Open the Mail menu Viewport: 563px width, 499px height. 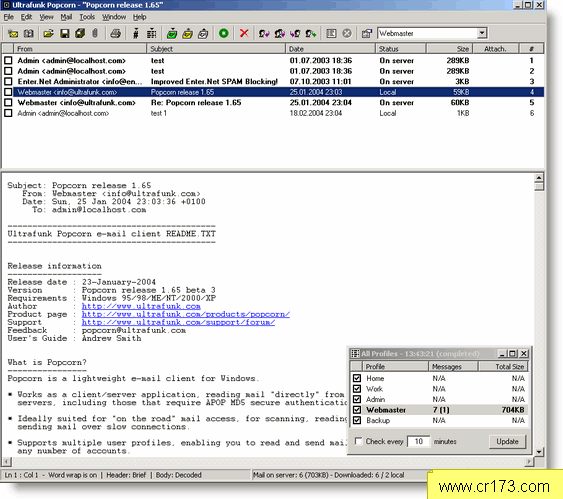pos(66,17)
